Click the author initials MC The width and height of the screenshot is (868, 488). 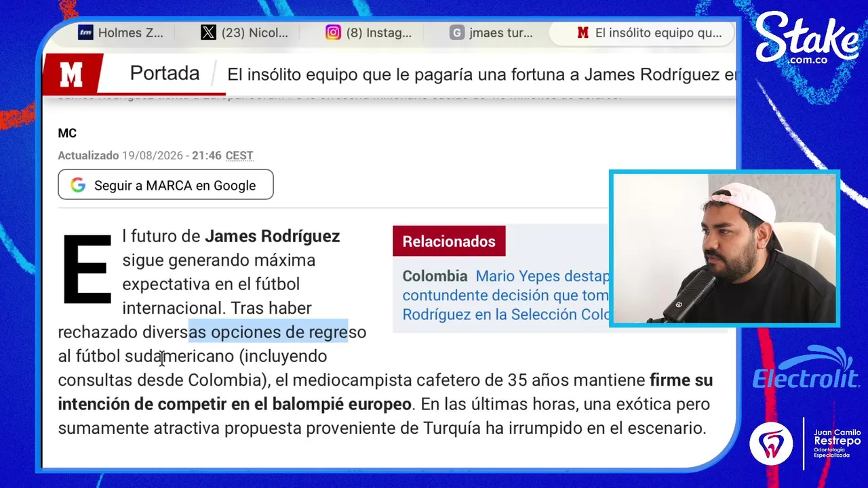tap(67, 133)
